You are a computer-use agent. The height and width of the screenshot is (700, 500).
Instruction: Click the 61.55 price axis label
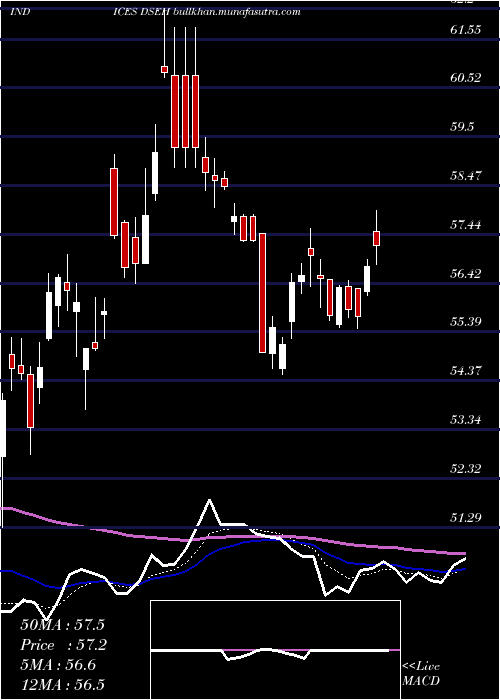[x=466, y=30]
